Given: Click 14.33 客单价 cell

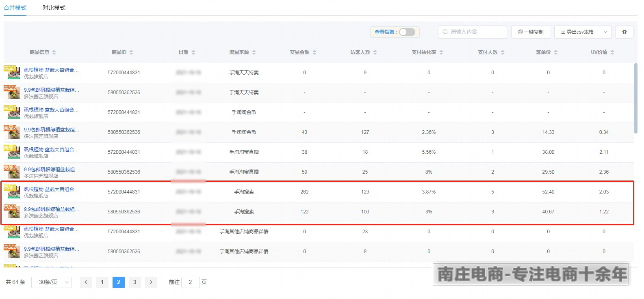Looking at the screenshot, I should [548, 132].
